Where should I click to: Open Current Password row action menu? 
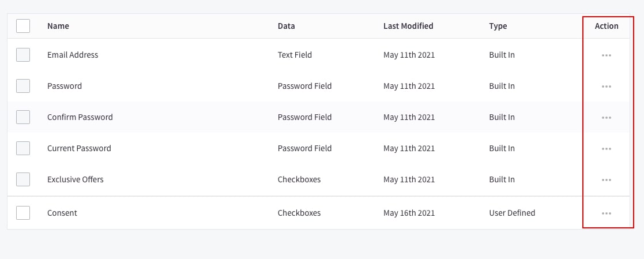tap(606, 149)
